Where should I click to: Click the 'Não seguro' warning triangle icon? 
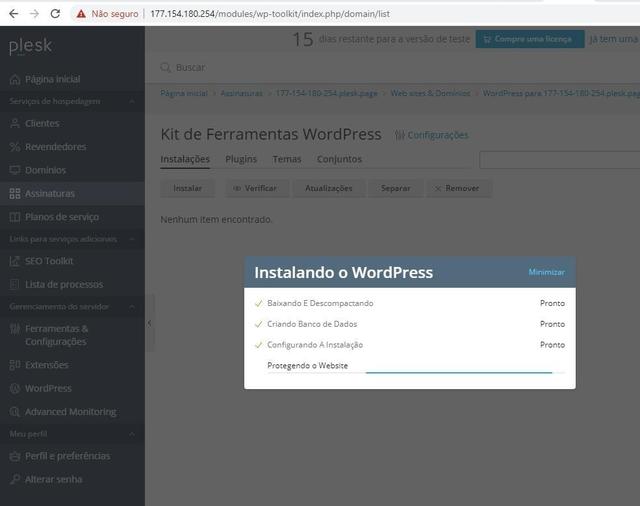click(81, 14)
